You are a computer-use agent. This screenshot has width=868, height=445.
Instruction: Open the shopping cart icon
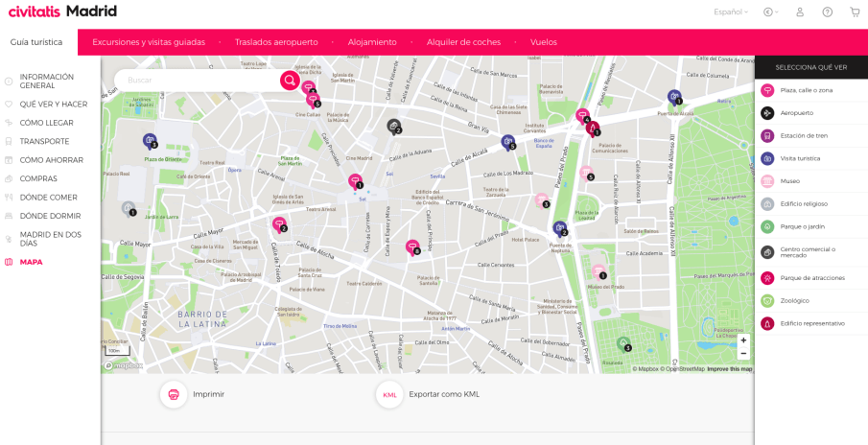855,12
